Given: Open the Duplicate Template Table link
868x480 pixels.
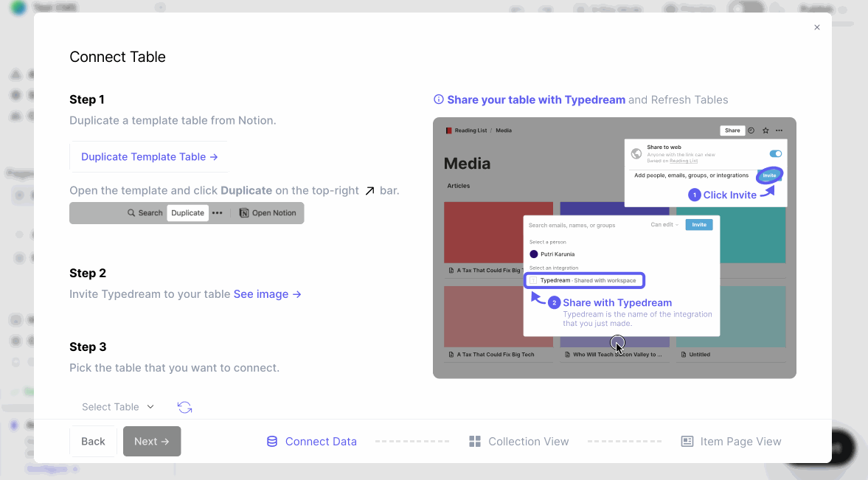Looking at the screenshot, I should (149, 156).
